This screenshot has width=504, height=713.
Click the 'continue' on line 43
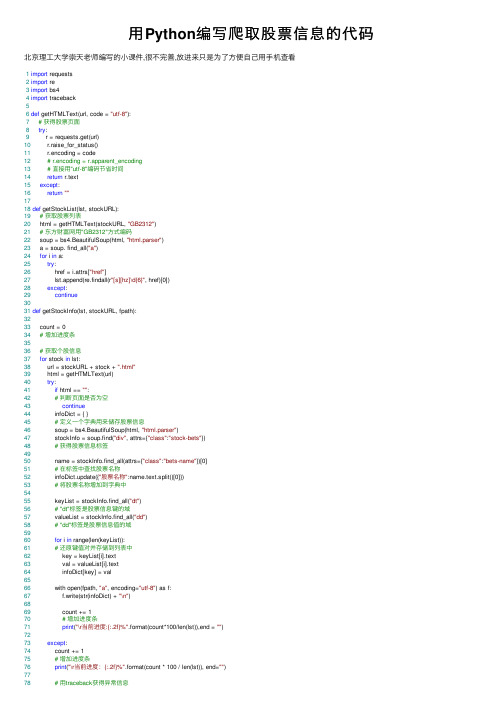[x=74, y=406]
